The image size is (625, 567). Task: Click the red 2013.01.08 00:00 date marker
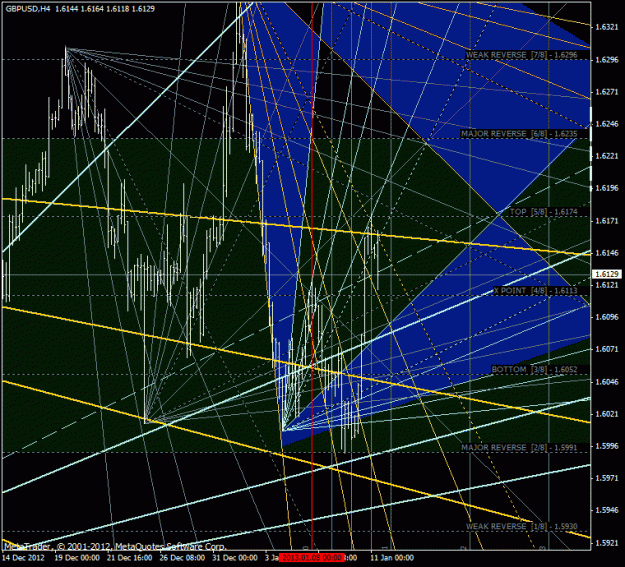click(311, 557)
